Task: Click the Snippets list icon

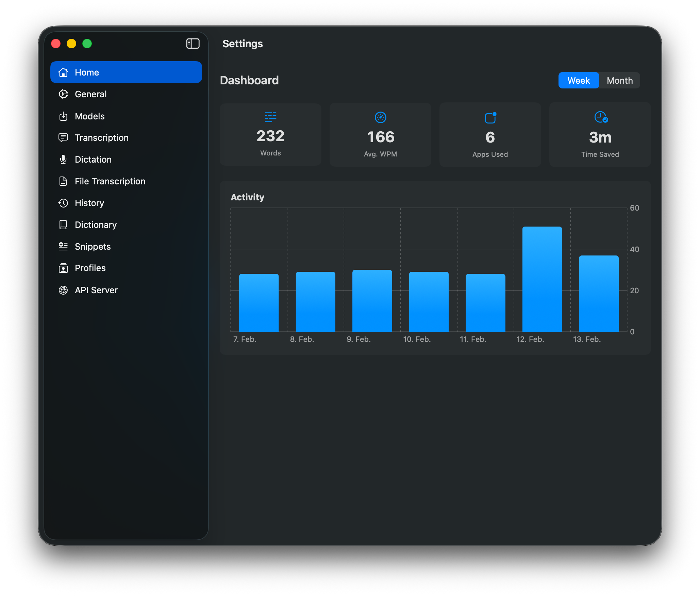Action: 63,247
